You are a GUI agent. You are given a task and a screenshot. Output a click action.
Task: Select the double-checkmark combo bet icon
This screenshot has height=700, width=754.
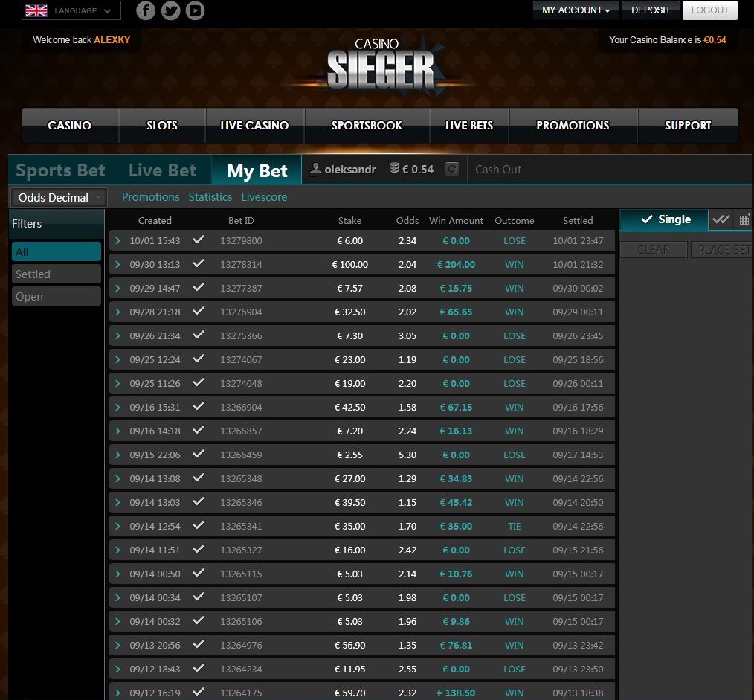(721, 220)
